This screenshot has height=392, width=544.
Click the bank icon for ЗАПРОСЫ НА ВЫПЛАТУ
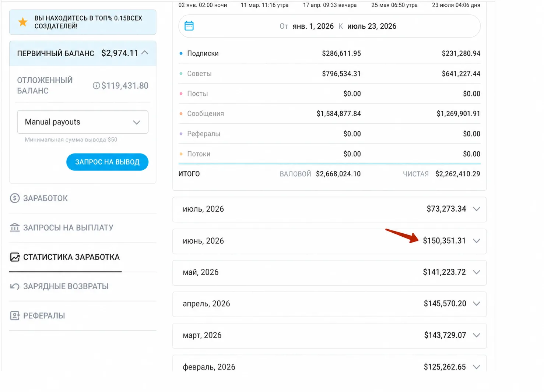[x=15, y=227]
